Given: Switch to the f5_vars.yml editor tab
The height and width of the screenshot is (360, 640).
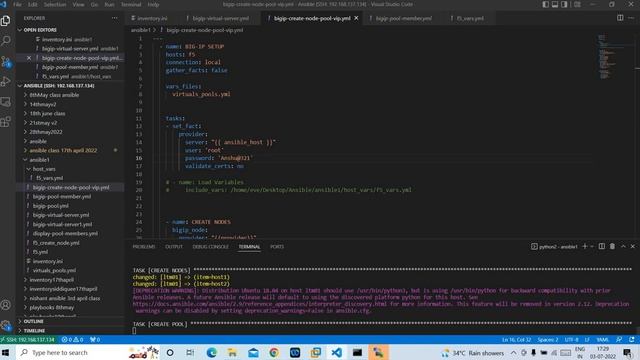Looking at the screenshot, I should pos(470,18).
